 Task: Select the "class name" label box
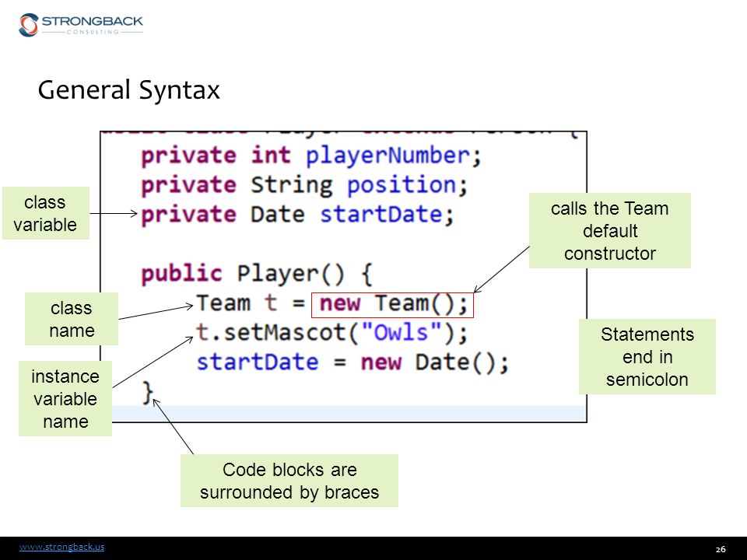(72, 319)
